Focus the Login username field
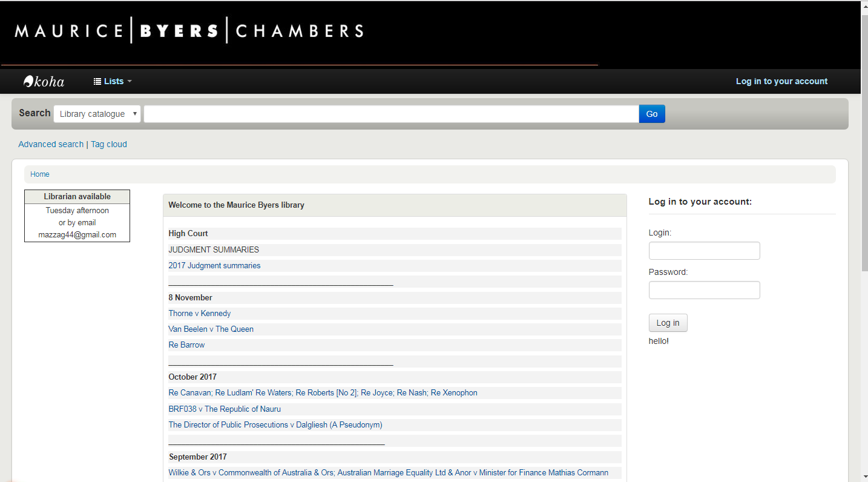 point(704,251)
